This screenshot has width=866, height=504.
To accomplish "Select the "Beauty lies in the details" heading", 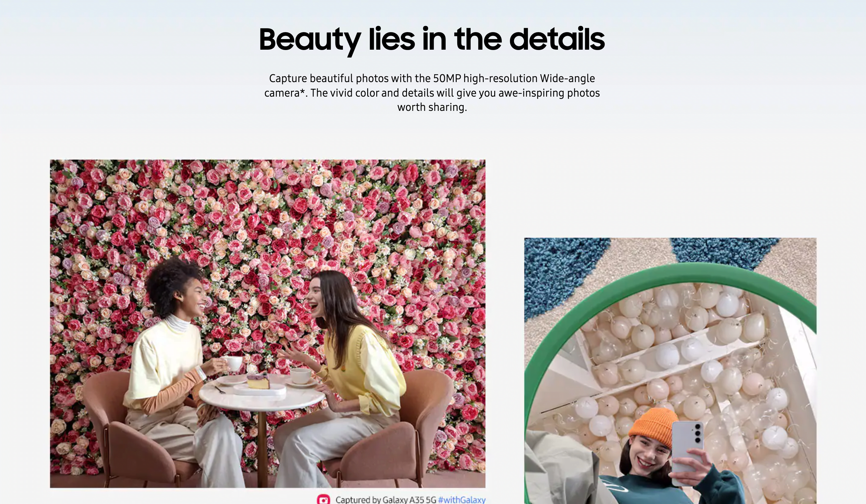I will pos(432,40).
